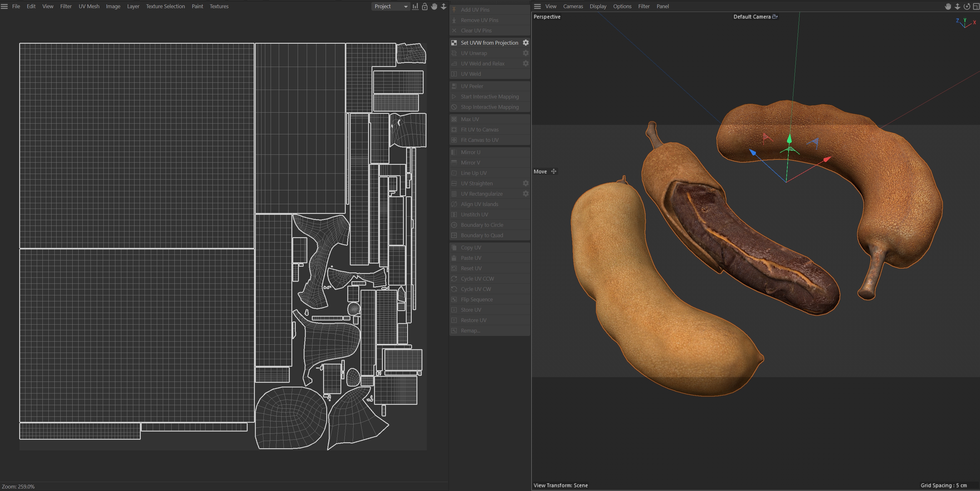Open Set UVW from Projection settings gear
This screenshot has height=491, width=980.
tap(526, 43)
